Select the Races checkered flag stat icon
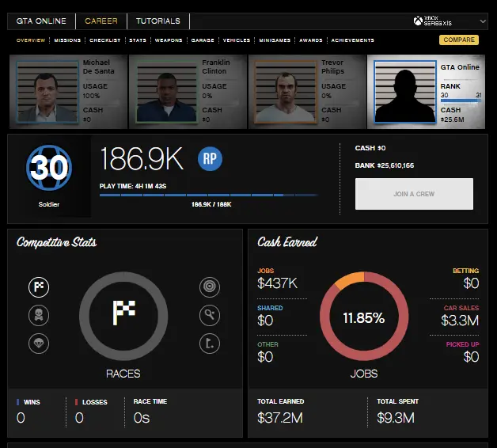Viewport: 497px width, 448px height. pyautogui.click(x=39, y=288)
